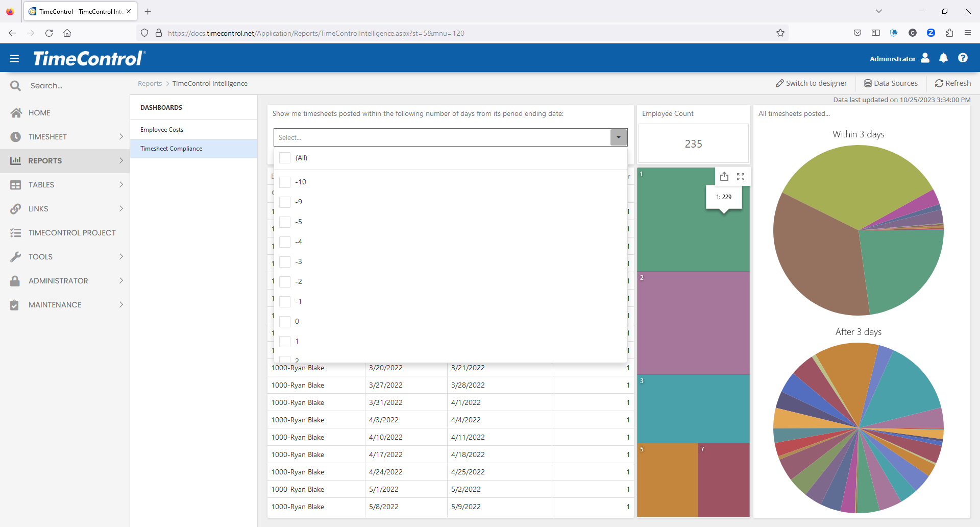
Task: Click the LINKS chain icon
Action: point(16,209)
